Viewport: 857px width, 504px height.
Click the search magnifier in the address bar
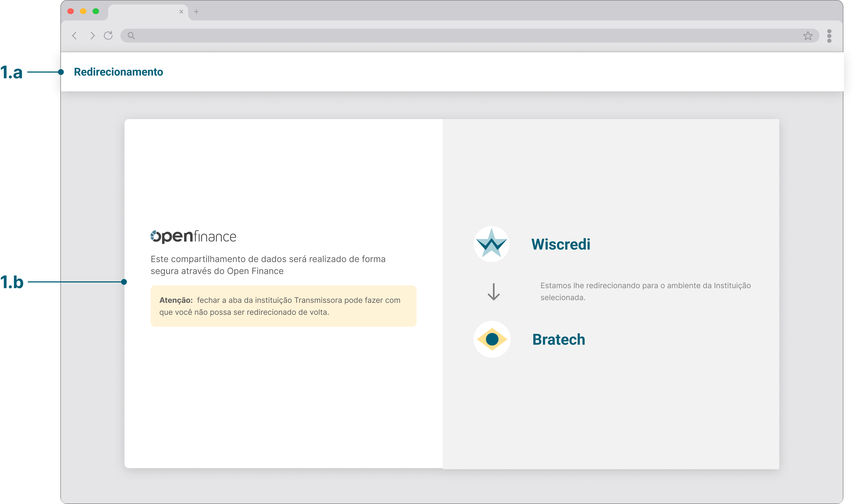[131, 35]
